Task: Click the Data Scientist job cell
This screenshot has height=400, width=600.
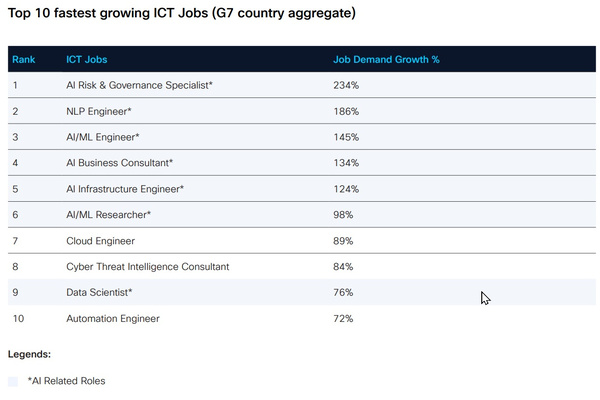Action: click(99, 293)
